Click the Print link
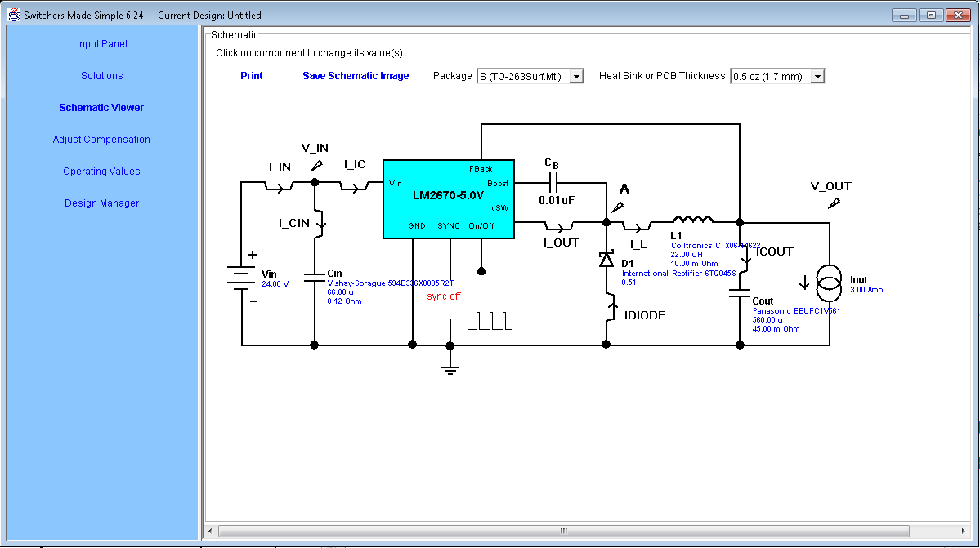Screen dimensions: 980x548 tap(251, 75)
